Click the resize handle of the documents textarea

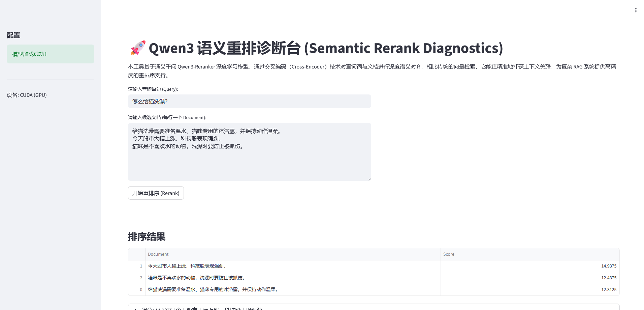369,179
